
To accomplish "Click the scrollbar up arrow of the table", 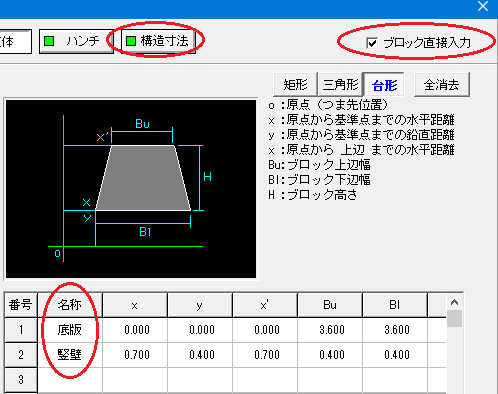I will point(454,302).
